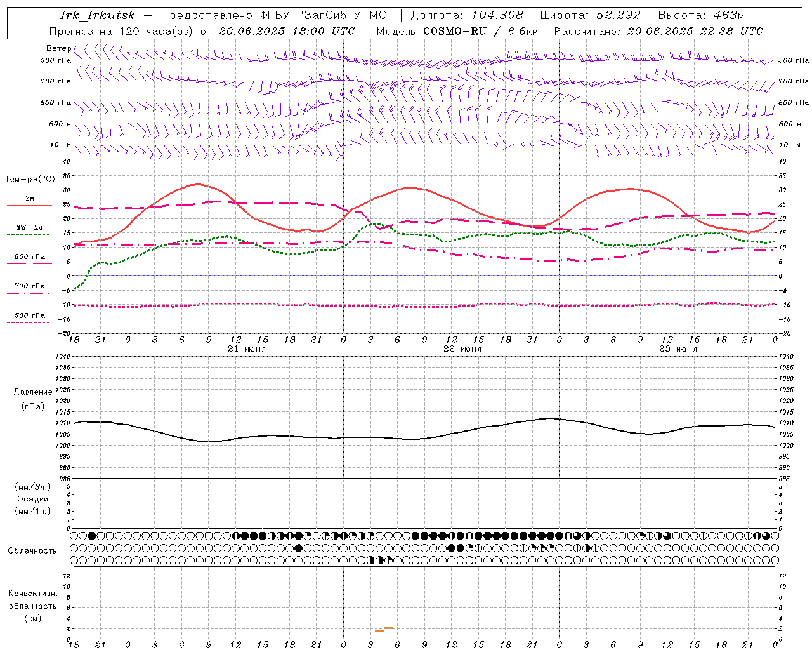
Task: Click the '(мм/3ч.)' precipitation unit label
Action: [33, 487]
